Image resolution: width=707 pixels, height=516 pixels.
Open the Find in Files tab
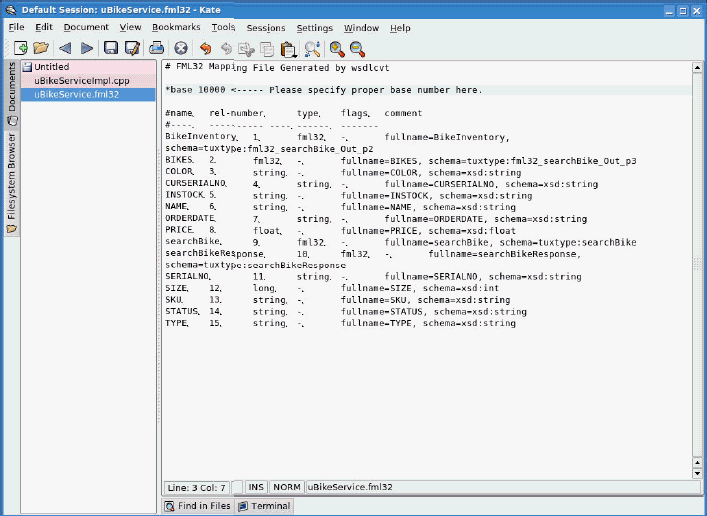pos(199,506)
